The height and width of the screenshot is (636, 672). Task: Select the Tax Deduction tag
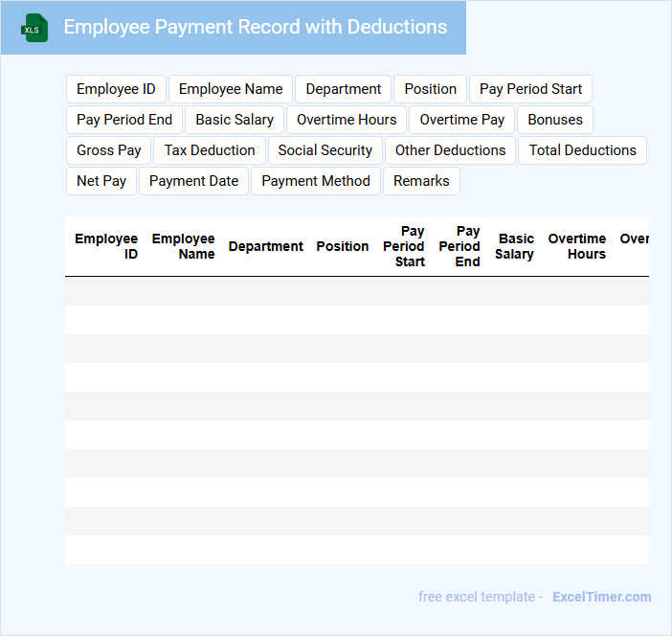(210, 150)
